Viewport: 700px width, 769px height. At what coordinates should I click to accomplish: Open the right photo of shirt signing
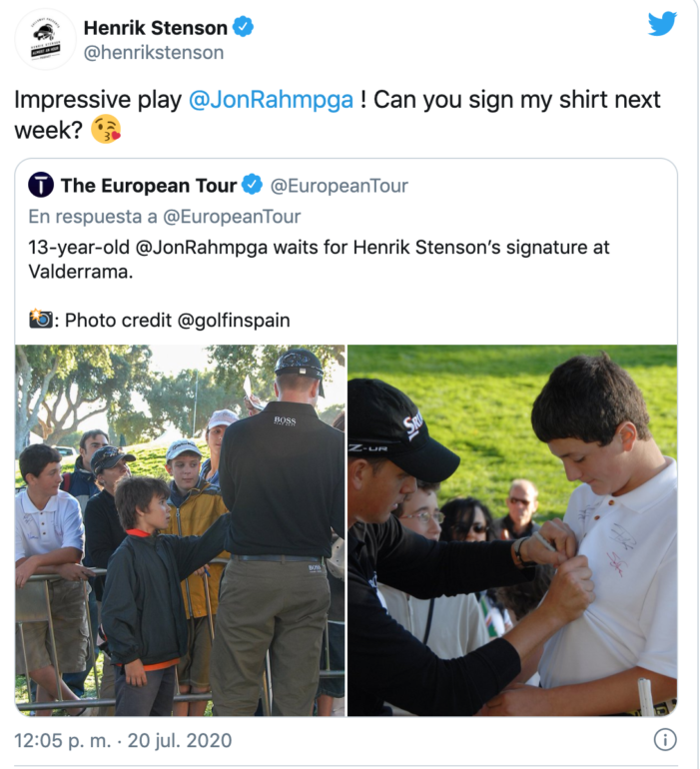tap(512, 530)
